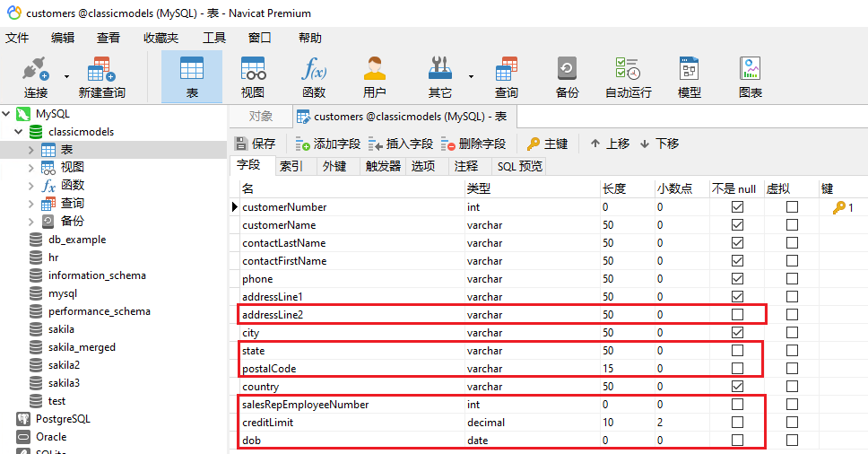Toggle Not null checkbox for state
The height and width of the screenshot is (454, 868).
[x=737, y=351]
